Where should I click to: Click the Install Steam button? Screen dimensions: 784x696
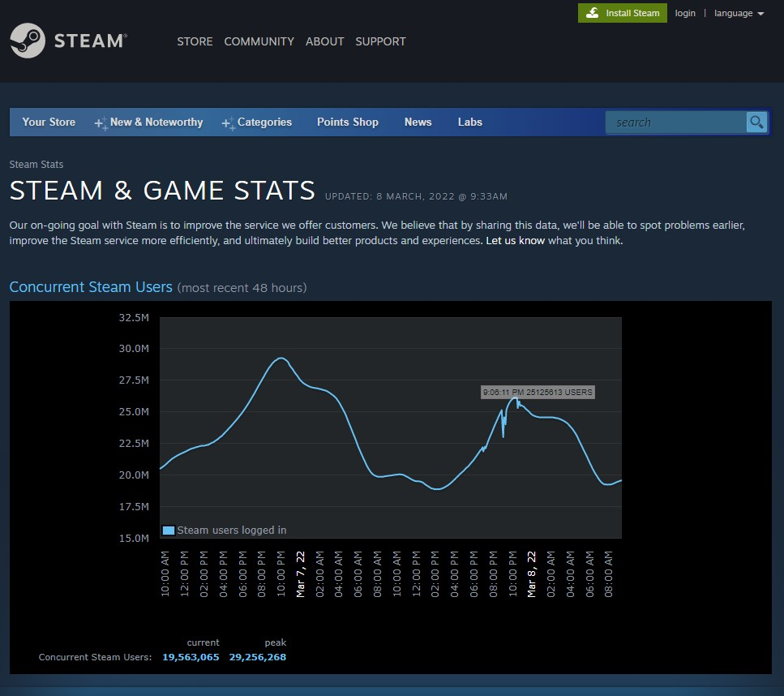[x=623, y=13]
